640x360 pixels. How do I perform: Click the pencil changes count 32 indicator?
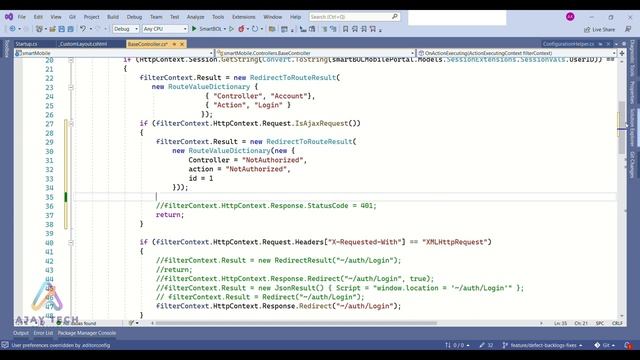(x=487, y=345)
